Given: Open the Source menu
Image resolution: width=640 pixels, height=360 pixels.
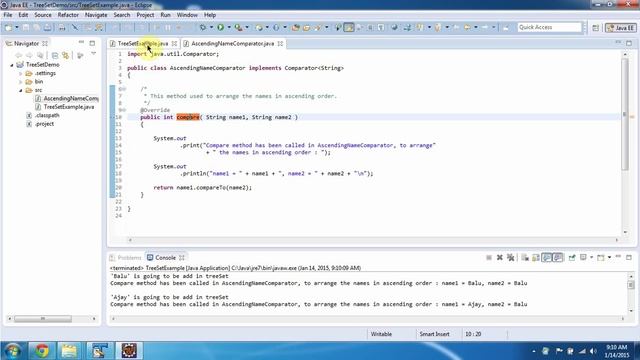Looking at the screenshot, I should (x=43, y=15).
